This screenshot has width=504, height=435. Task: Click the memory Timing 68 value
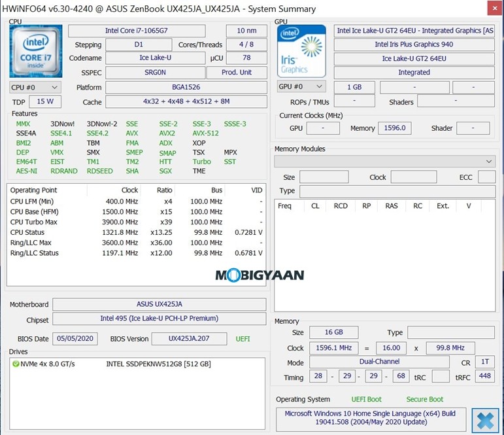(401, 375)
